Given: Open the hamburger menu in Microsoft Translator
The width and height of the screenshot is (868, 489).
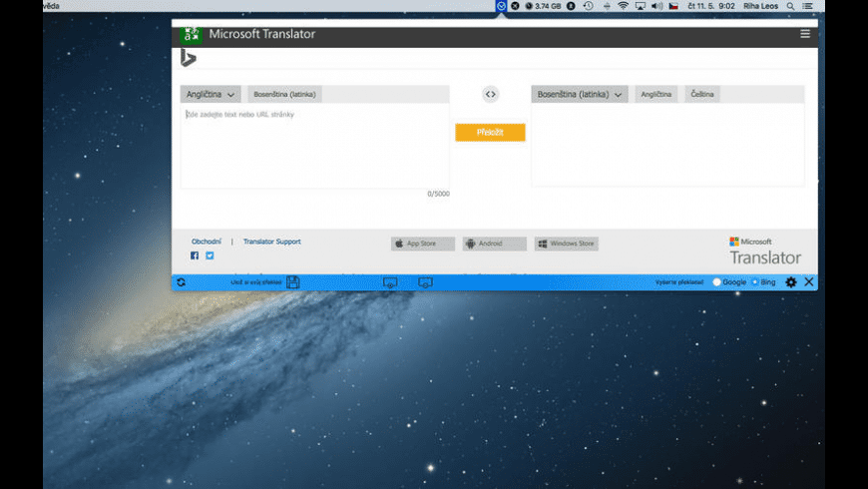Looking at the screenshot, I should tap(805, 34).
